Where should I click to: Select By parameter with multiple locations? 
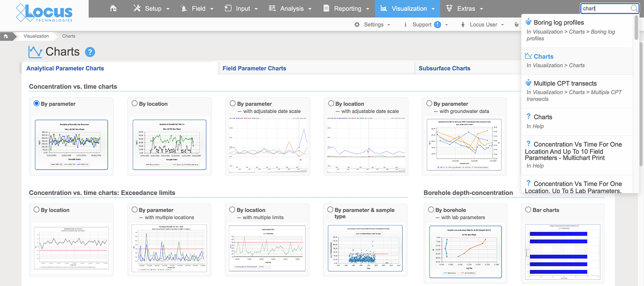click(x=134, y=210)
